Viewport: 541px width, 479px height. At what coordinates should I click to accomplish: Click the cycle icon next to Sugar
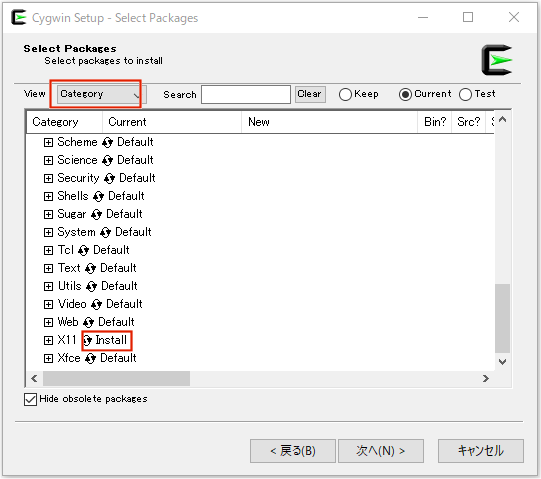pyautogui.click(x=96, y=214)
